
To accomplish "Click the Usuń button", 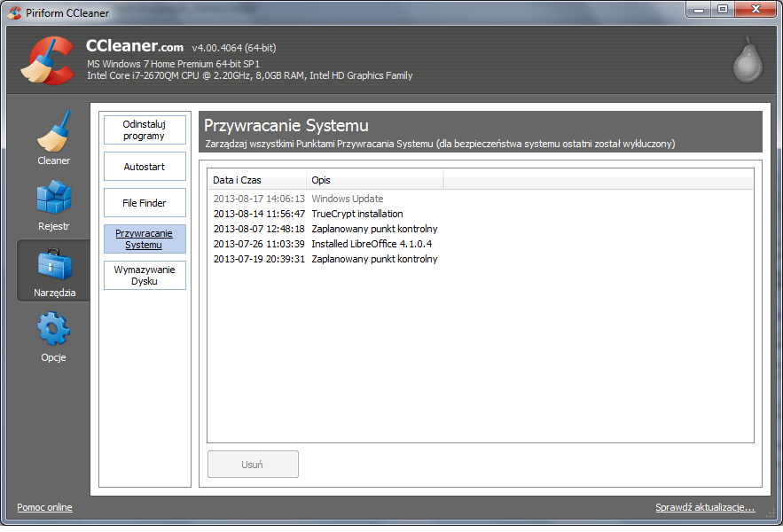I will [x=254, y=464].
